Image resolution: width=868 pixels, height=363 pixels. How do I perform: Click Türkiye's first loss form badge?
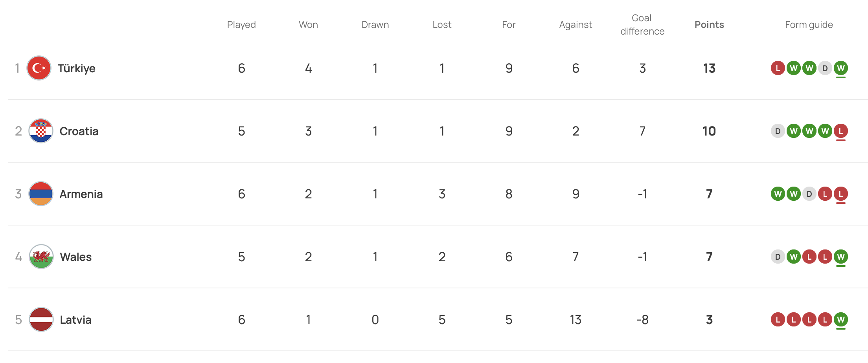click(x=778, y=68)
